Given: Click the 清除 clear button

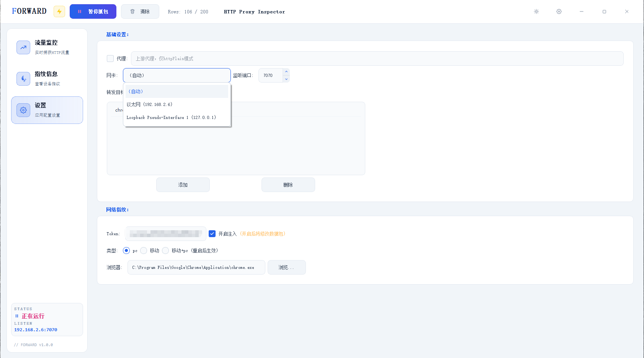Looking at the screenshot, I should click(140, 11).
